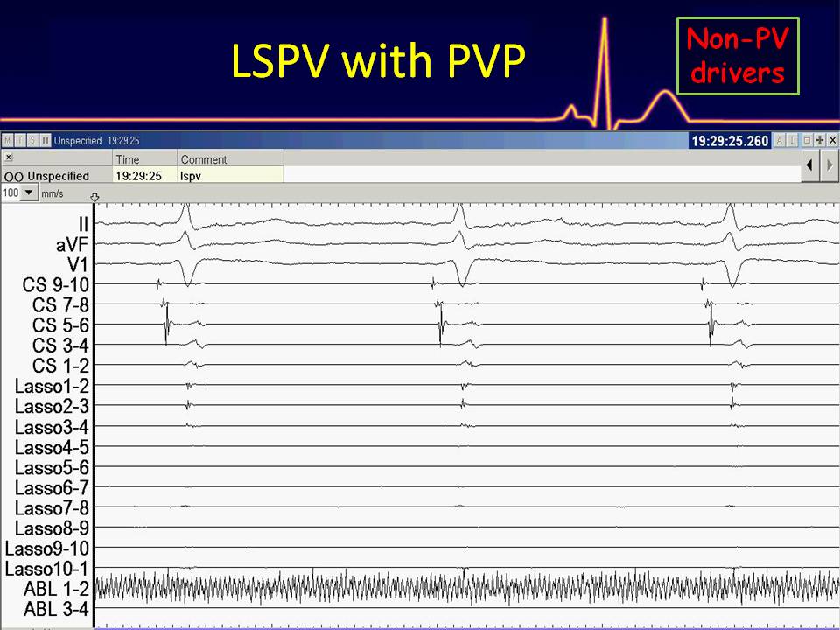Image resolution: width=840 pixels, height=630 pixels.
Task: Click the Non-PV drivers box
Action: 737,56
